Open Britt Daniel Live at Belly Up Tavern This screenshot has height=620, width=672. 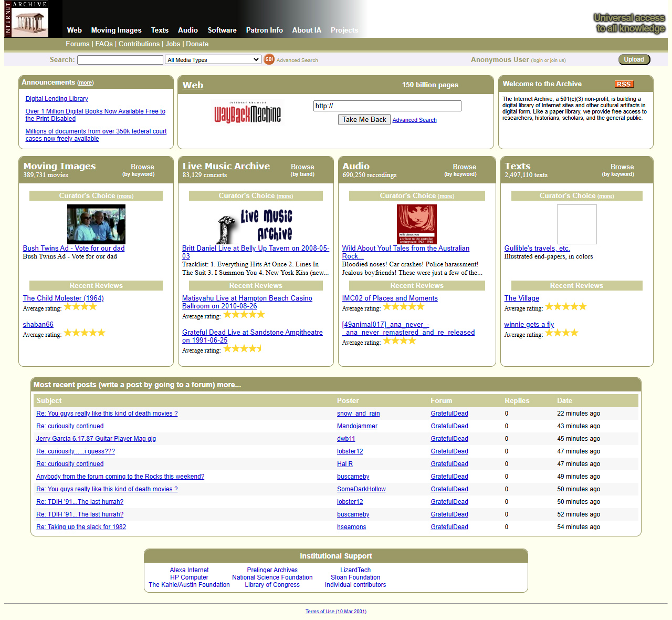coord(256,252)
